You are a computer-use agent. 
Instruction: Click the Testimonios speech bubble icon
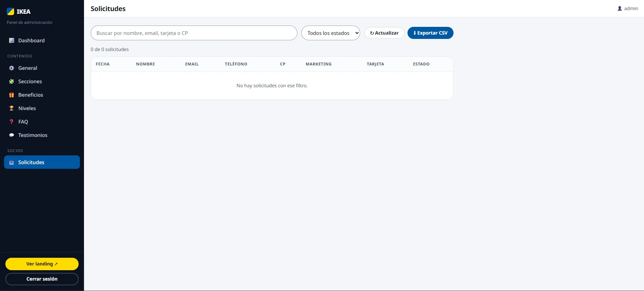(x=11, y=135)
